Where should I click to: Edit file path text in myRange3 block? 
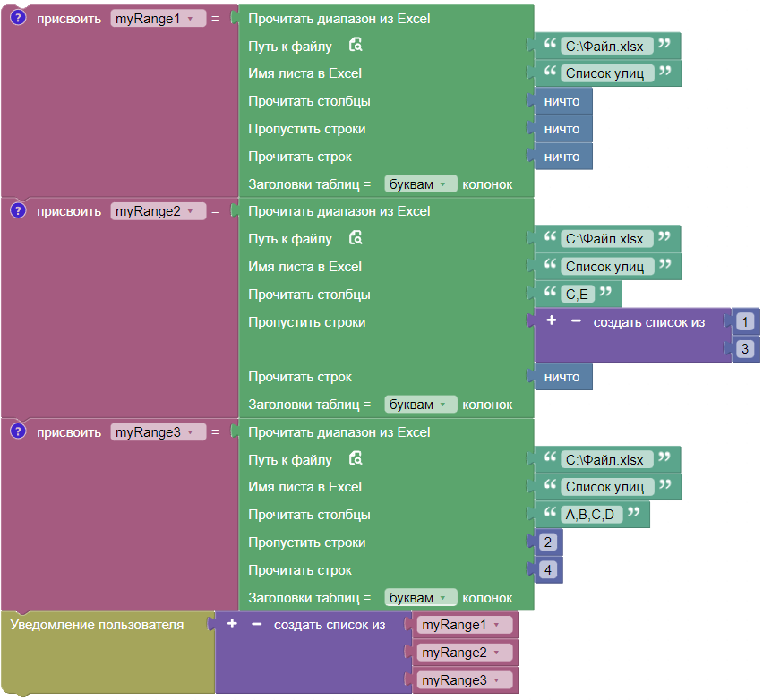point(606,460)
